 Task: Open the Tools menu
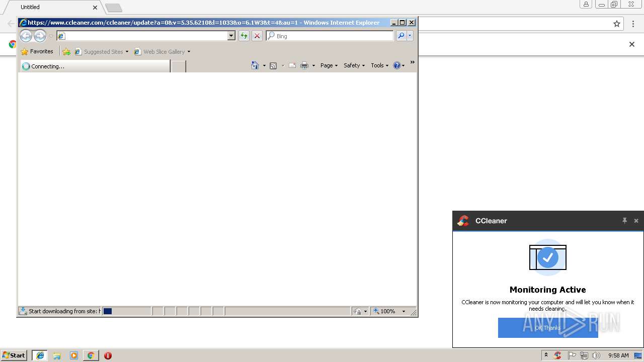pos(380,65)
